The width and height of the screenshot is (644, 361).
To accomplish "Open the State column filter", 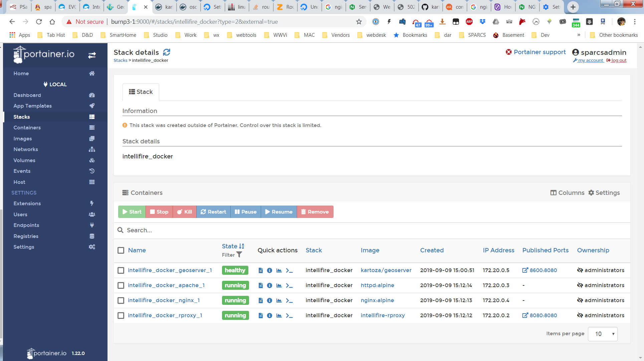I will point(239,255).
